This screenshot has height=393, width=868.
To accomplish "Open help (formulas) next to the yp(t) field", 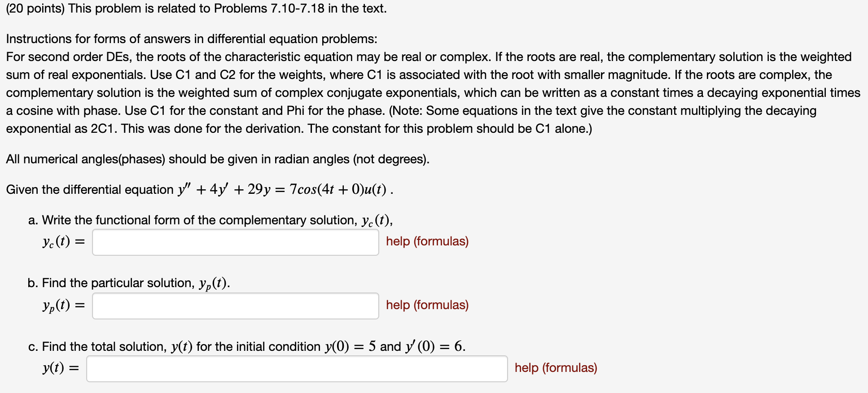I will click(x=426, y=305).
